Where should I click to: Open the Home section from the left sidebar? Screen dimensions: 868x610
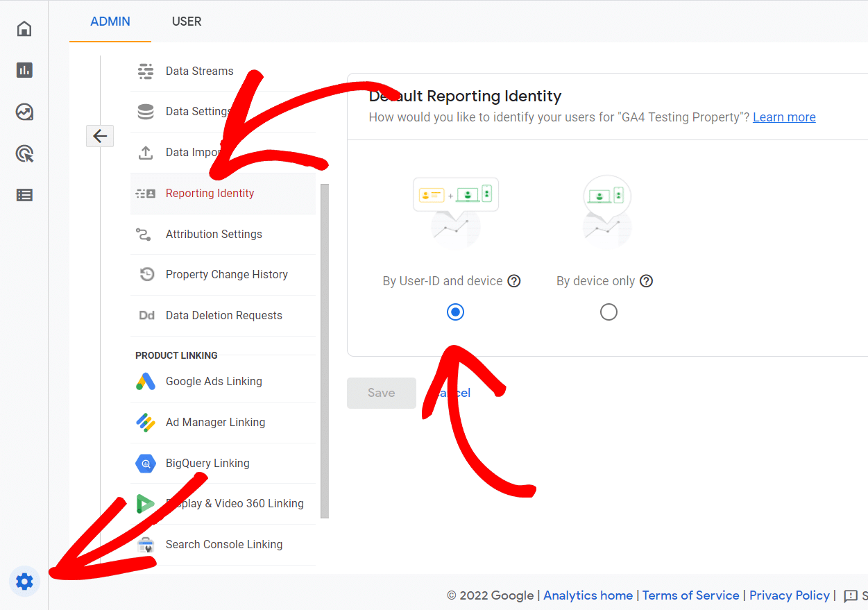tap(24, 28)
